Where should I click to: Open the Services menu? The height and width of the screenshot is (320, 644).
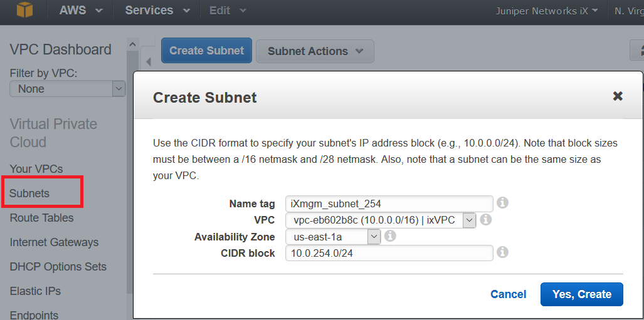pos(157,11)
